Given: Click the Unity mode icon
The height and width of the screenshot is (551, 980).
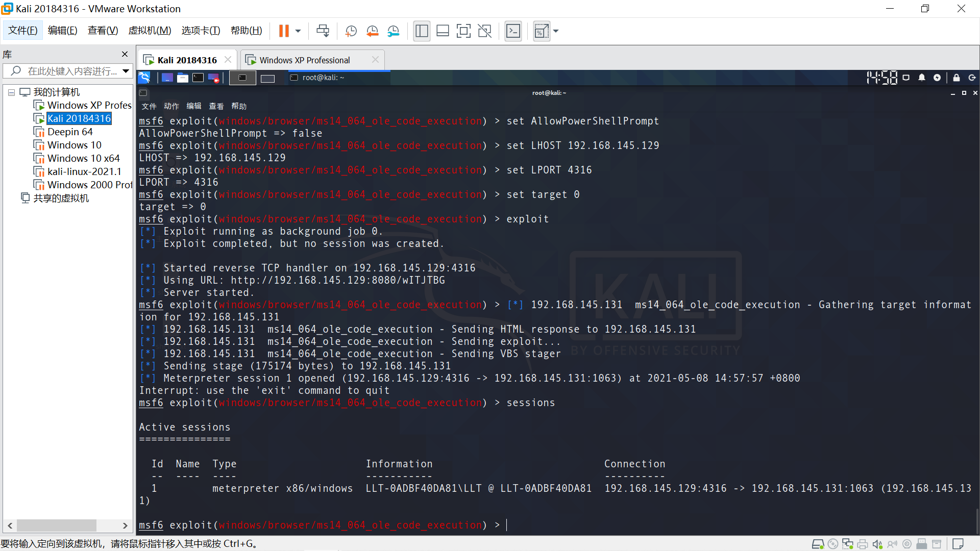Looking at the screenshot, I should [484, 31].
